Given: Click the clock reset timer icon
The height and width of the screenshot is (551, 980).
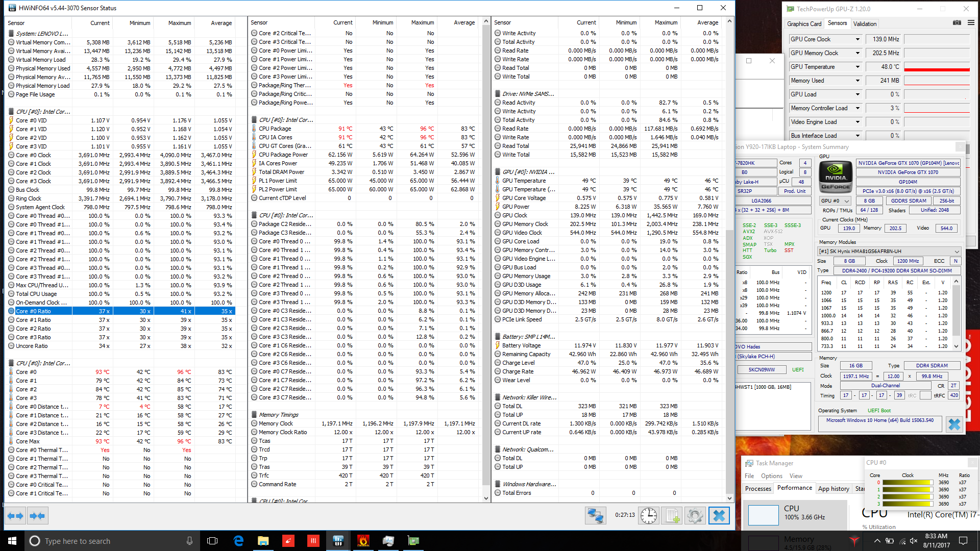Looking at the screenshot, I should (649, 516).
